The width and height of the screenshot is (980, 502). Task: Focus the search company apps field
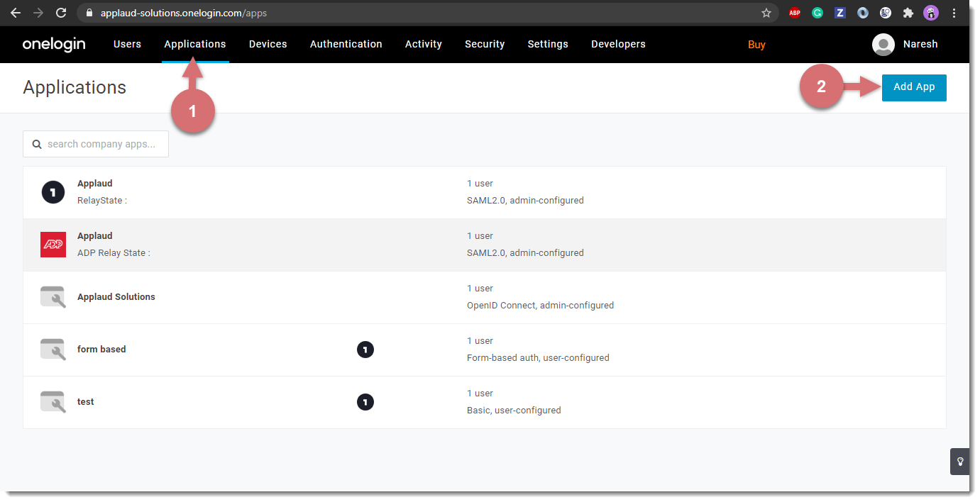point(96,144)
